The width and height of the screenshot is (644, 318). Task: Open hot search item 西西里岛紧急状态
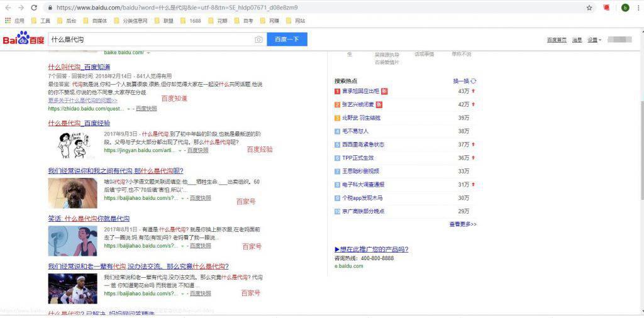363,145
